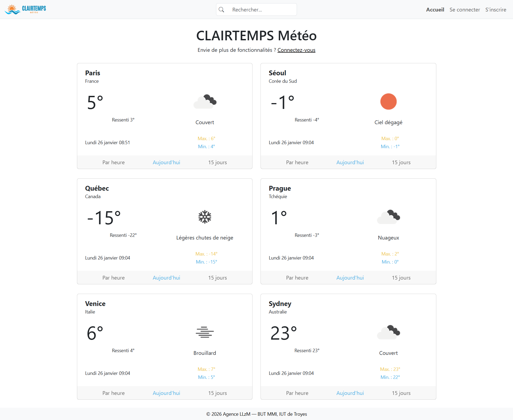Open the Se connecter page

(465, 10)
